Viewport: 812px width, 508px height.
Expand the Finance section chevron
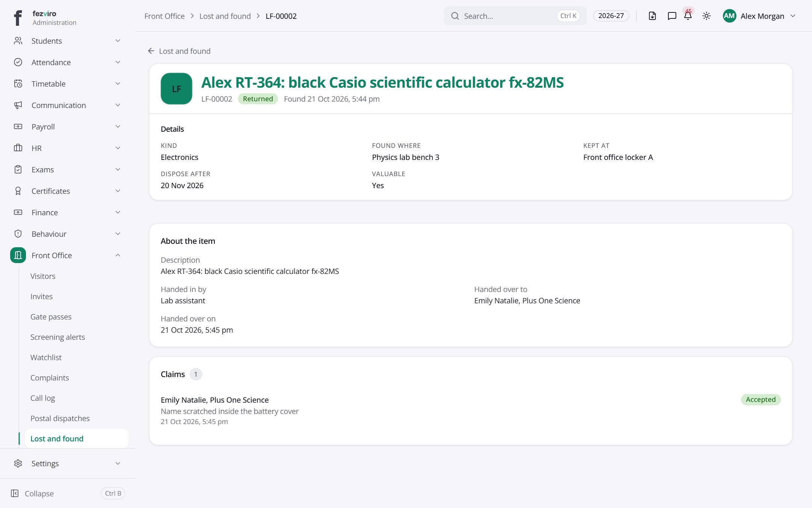pos(118,212)
